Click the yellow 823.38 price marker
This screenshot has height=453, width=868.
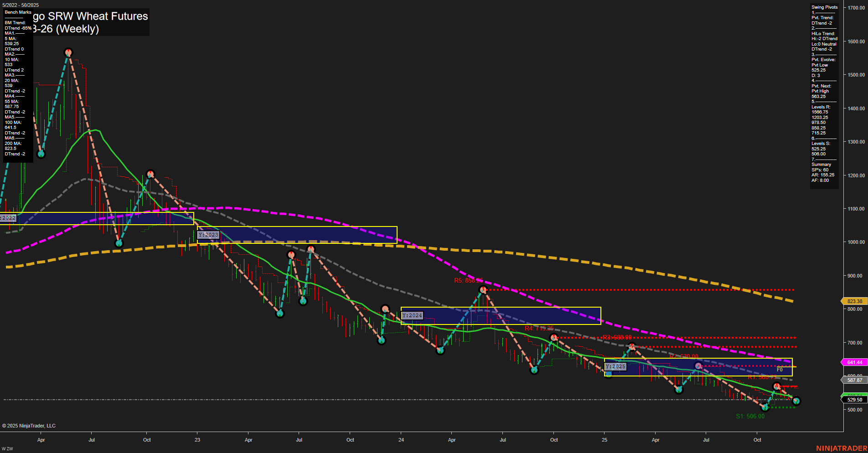click(854, 301)
